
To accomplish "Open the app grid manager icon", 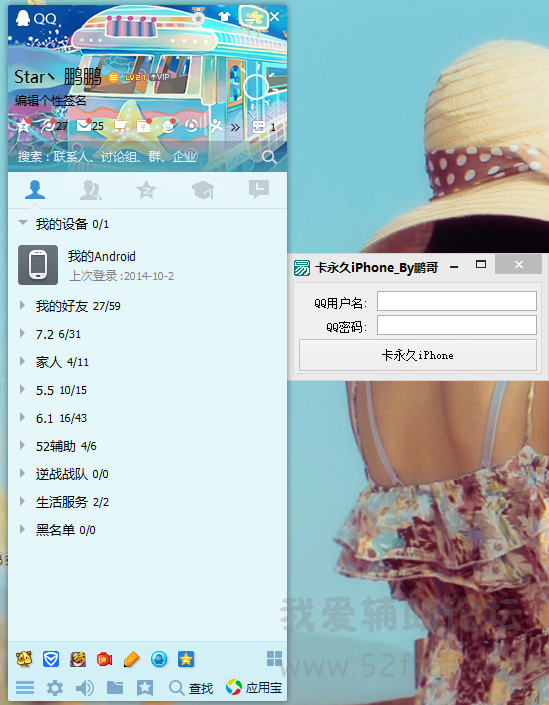I will tap(274, 659).
